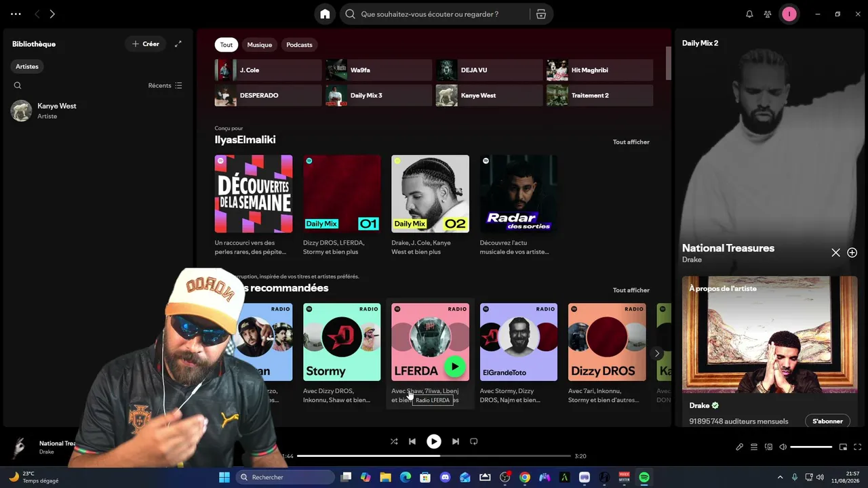Open File Explorer from the taskbar
The image size is (868, 488).
385,477
